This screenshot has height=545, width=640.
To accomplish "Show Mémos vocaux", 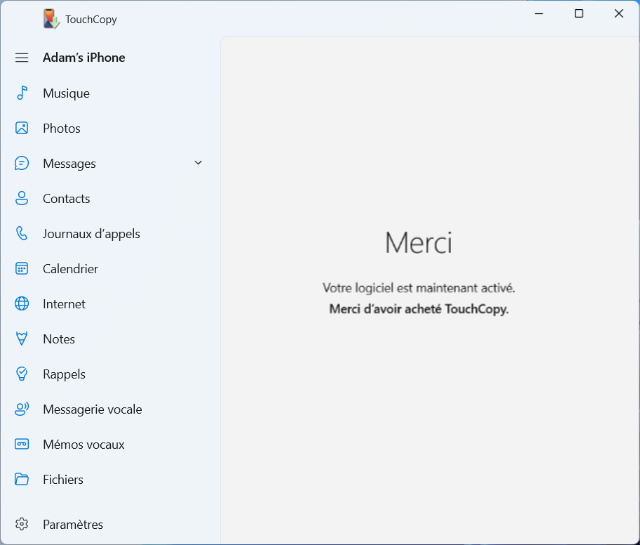I will pos(110,444).
